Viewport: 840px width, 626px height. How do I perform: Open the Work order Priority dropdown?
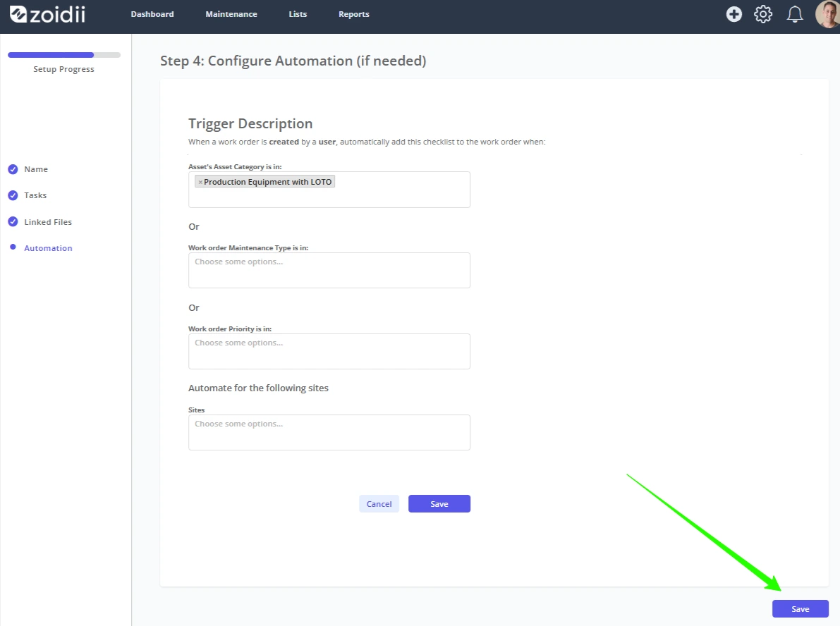click(329, 351)
